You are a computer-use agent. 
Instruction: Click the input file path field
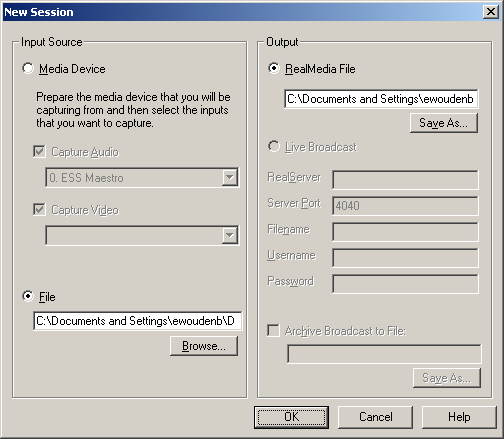tap(138, 321)
